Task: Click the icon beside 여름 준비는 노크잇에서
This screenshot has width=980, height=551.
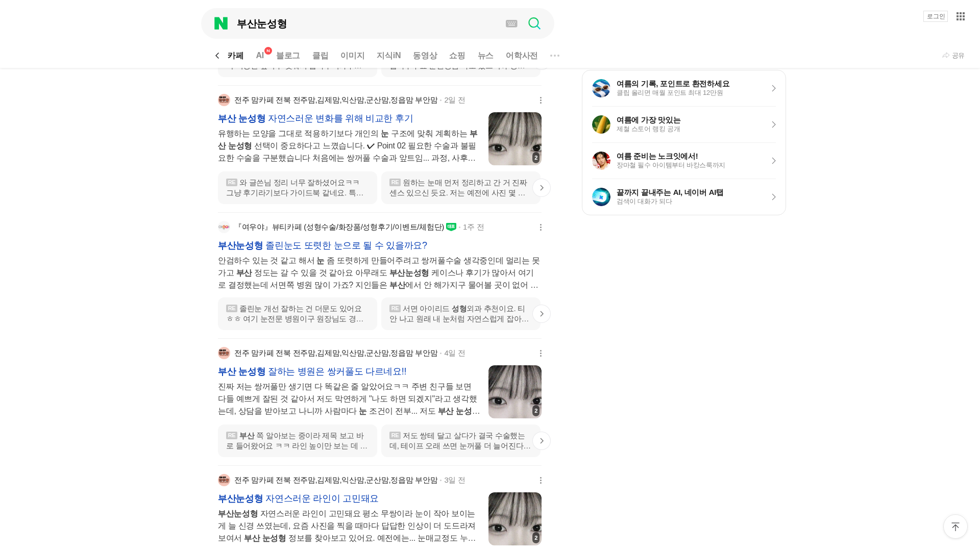Action: click(x=601, y=161)
